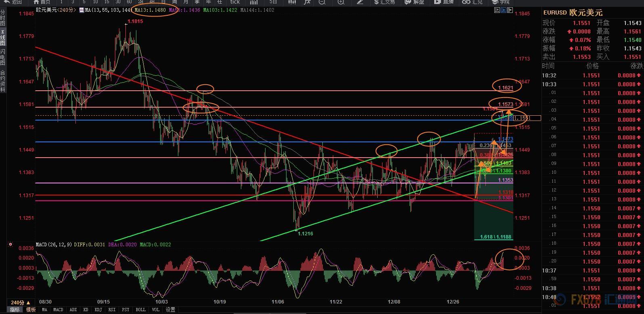This screenshot has height=314, width=644.
Task: Open the chart type bars icon
Action: (253, 2)
